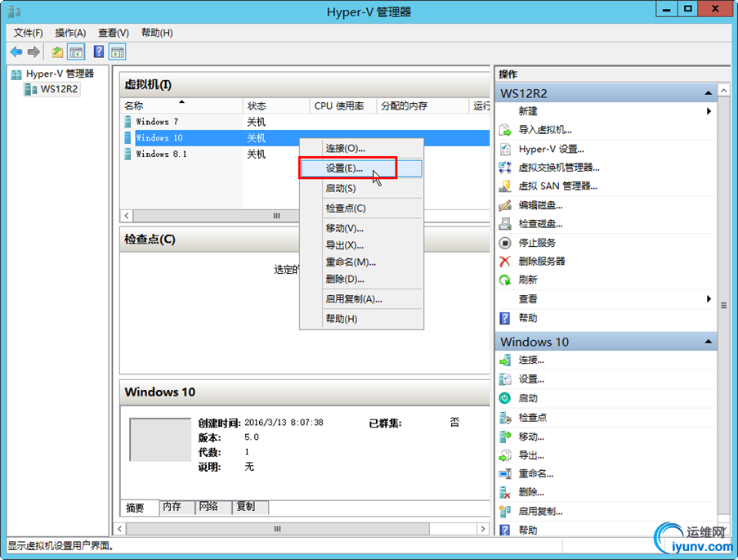Screen dimensions: 738x560
Task: Click the green refresh icon (刷新)
Action: point(505,280)
